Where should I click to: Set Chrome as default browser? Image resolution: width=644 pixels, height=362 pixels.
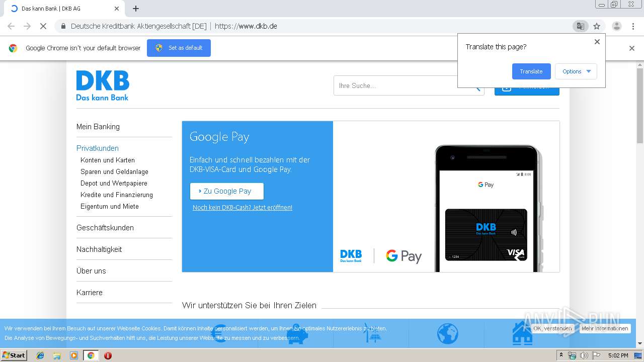tap(179, 48)
